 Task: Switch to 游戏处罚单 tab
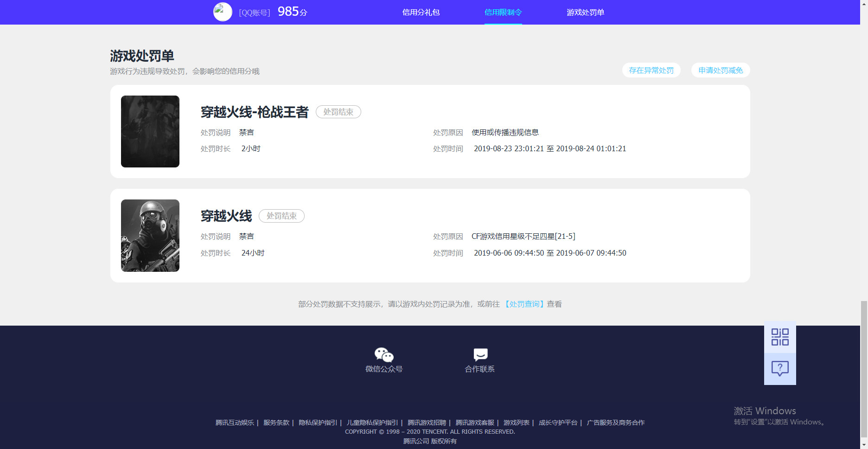point(585,13)
